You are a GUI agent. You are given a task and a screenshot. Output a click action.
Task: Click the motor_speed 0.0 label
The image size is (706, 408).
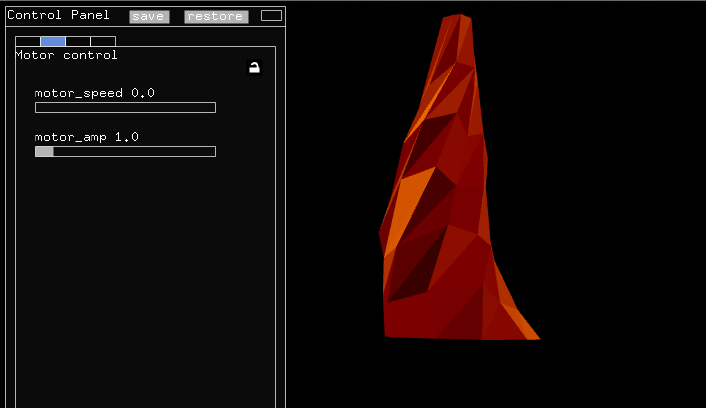94,93
